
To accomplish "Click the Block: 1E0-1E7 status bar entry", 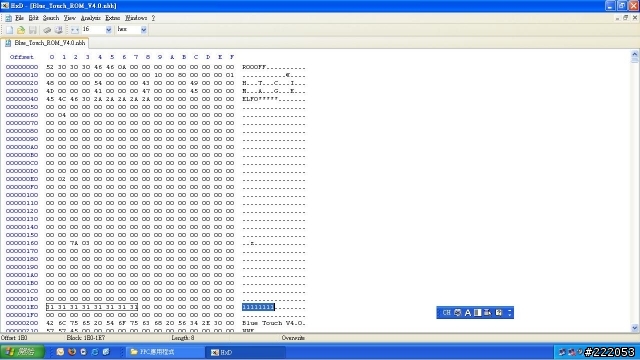I will click(x=86, y=338).
